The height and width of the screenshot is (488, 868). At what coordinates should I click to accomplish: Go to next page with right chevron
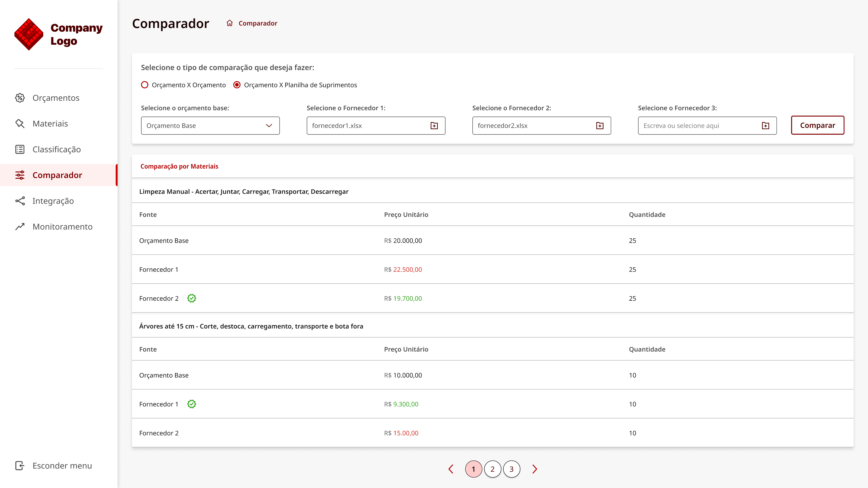coord(535,469)
